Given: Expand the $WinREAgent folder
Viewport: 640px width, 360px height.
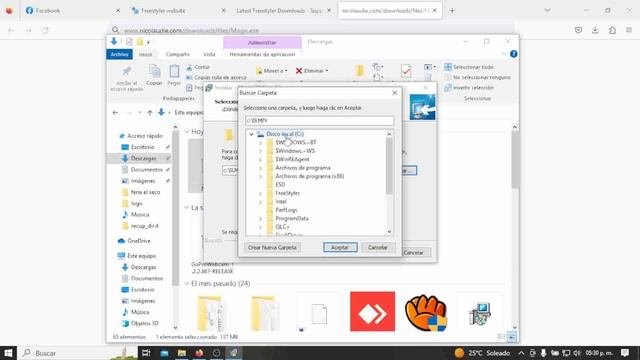Looking at the screenshot, I should [x=260, y=160].
